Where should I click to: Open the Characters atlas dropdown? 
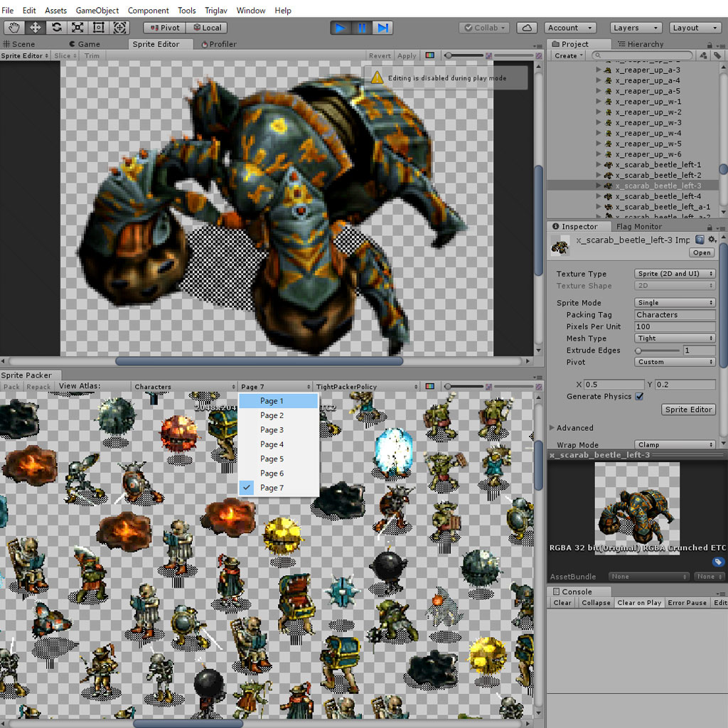(185, 386)
